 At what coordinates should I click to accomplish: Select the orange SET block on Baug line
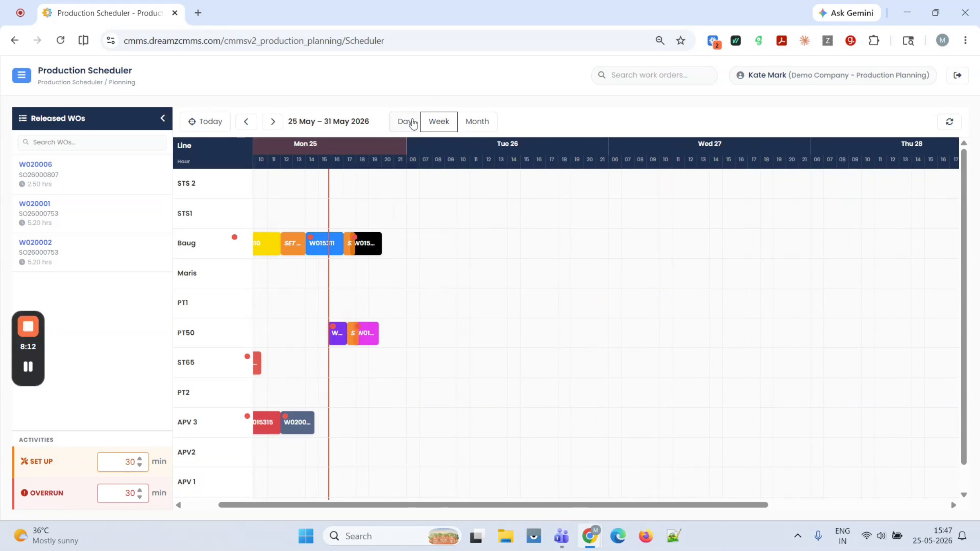(x=293, y=243)
